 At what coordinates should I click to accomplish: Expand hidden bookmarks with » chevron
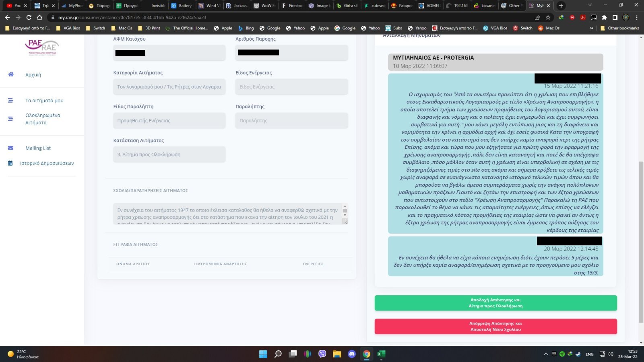tap(591, 28)
